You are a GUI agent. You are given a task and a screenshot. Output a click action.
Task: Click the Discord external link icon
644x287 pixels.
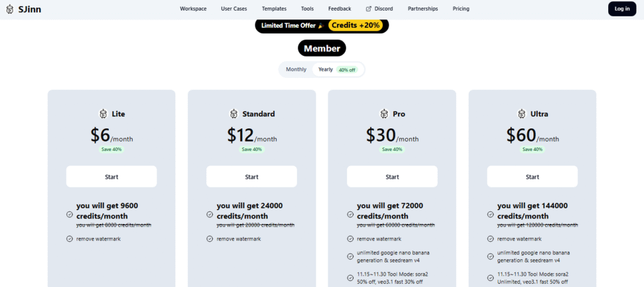369,9
